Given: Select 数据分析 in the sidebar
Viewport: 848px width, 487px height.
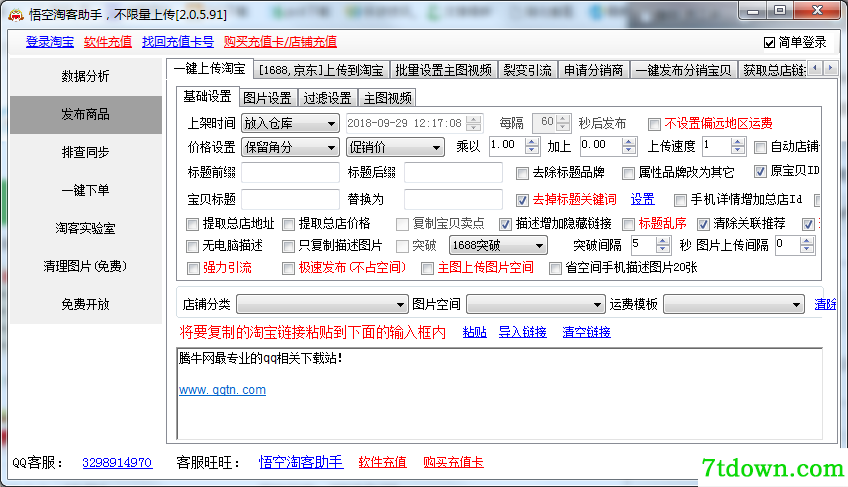Looking at the screenshot, I should click(x=85, y=76).
